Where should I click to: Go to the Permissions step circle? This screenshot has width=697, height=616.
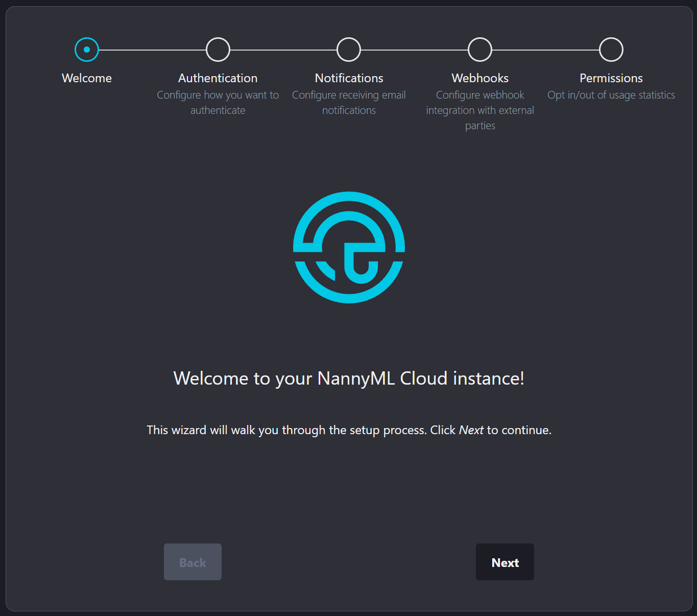611,50
